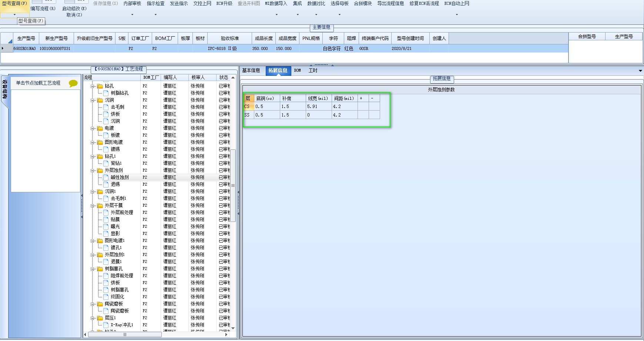Click the folder icon beside 层压1

100,318
